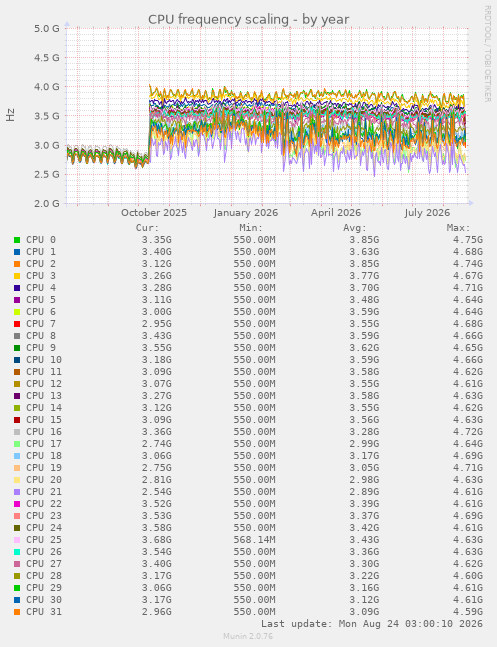Click the 'CPU 29' legend label
Viewport: 497px width, 647px height.
(44, 587)
